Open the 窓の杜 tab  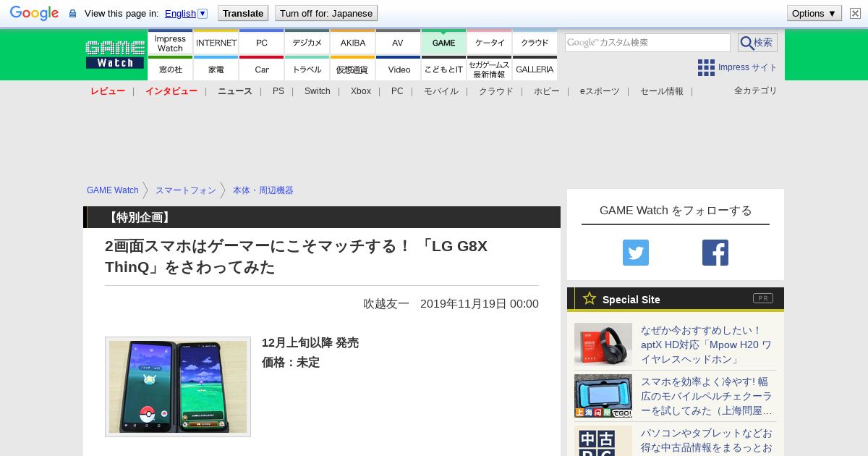tap(170, 69)
